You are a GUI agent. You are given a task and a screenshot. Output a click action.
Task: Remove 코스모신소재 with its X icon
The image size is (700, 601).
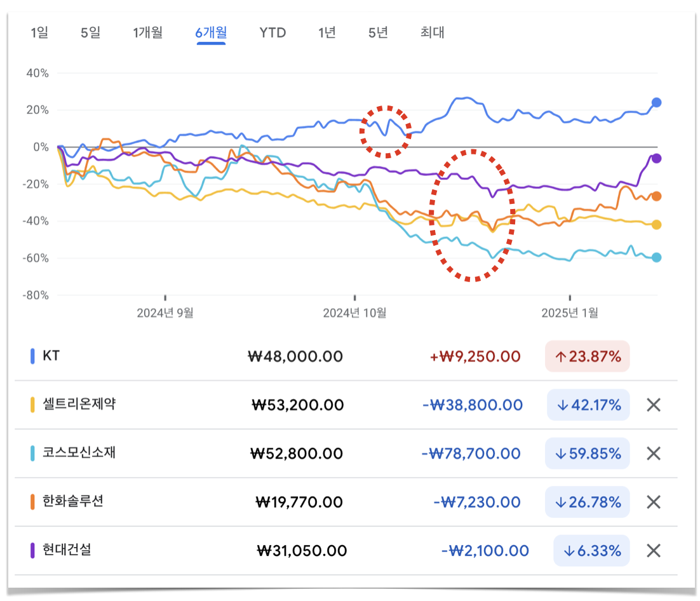pos(654,454)
